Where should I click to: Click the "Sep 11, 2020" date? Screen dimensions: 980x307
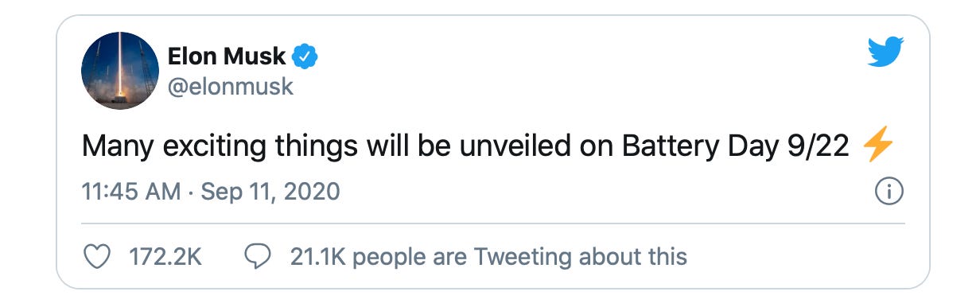(270, 192)
